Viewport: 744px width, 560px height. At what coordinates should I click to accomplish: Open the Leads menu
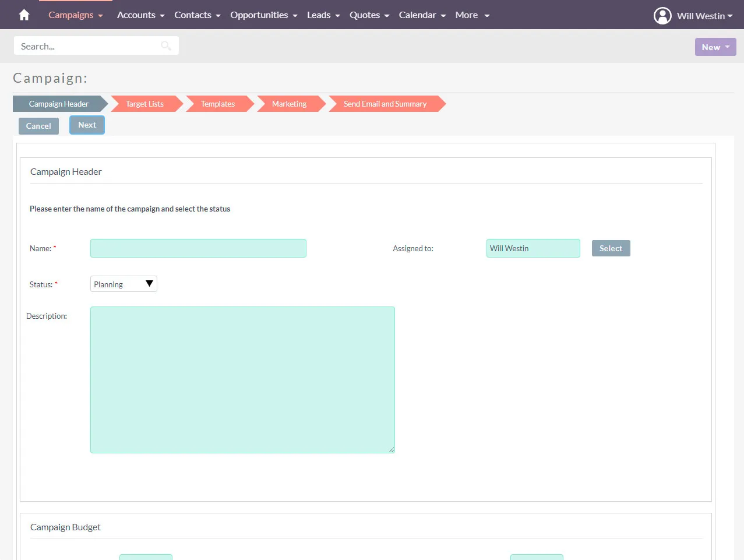(323, 15)
